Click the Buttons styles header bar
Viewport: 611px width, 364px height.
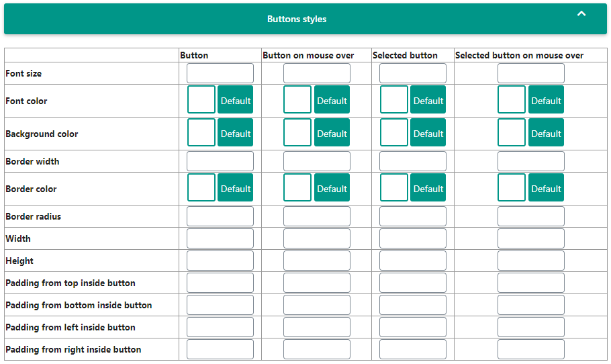297,19
